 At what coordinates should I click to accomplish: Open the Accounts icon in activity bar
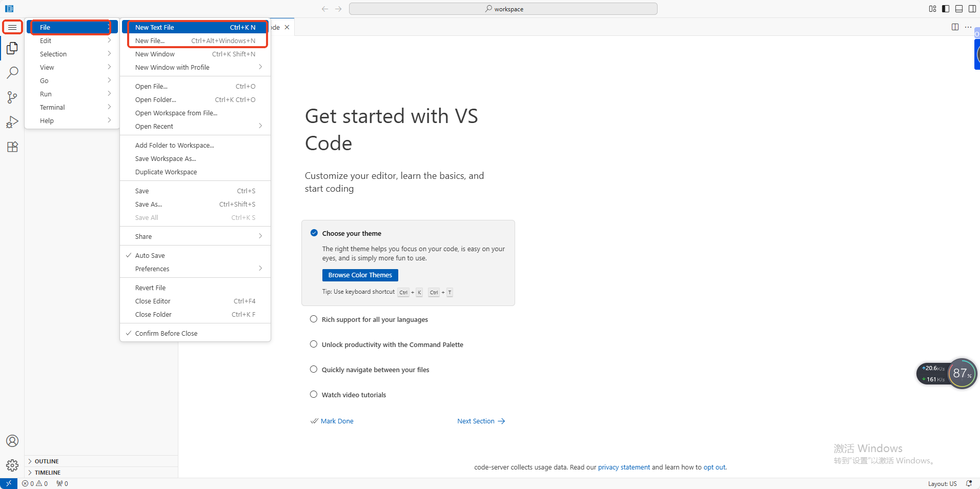pyautogui.click(x=12, y=441)
